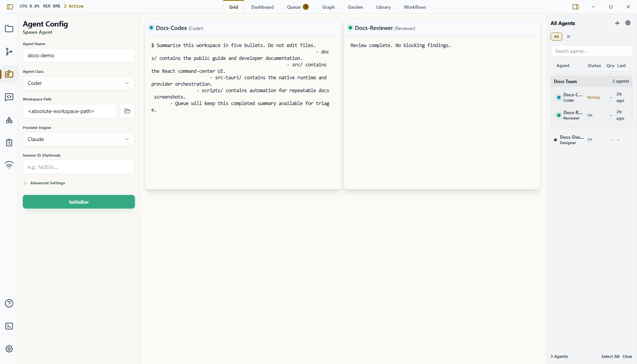The height and width of the screenshot is (364, 637).
Task: Open the Garden tab
Action: tap(356, 7)
